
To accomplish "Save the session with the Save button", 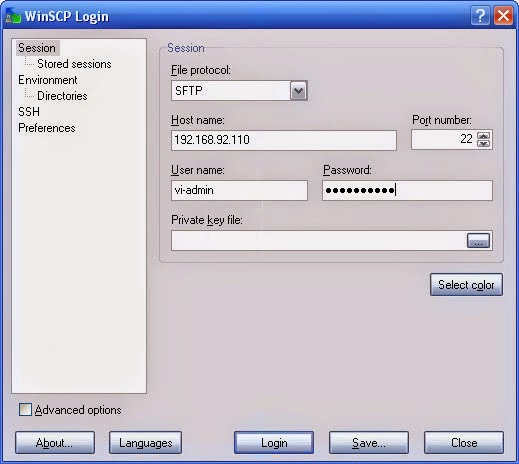I will pos(369,443).
